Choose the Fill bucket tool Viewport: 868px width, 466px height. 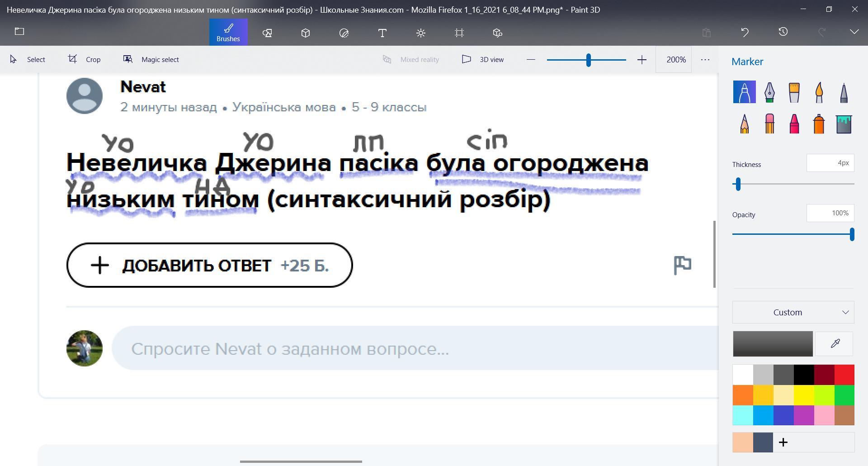[x=844, y=124]
